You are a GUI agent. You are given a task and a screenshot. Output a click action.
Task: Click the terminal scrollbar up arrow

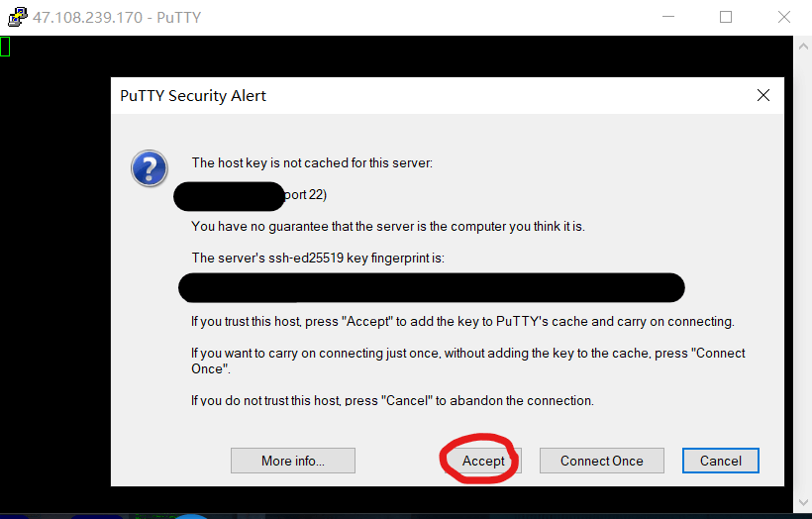pyautogui.click(x=803, y=47)
